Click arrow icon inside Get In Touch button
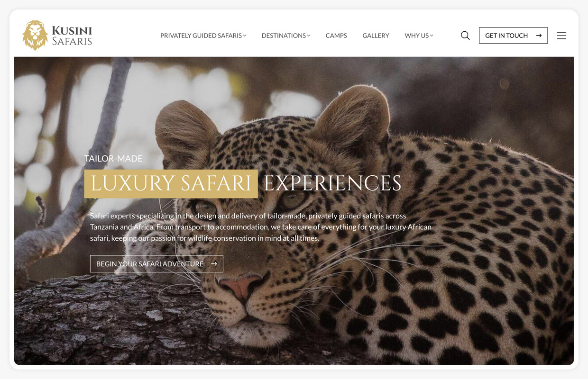The width and height of the screenshot is (588, 379). coord(539,36)
